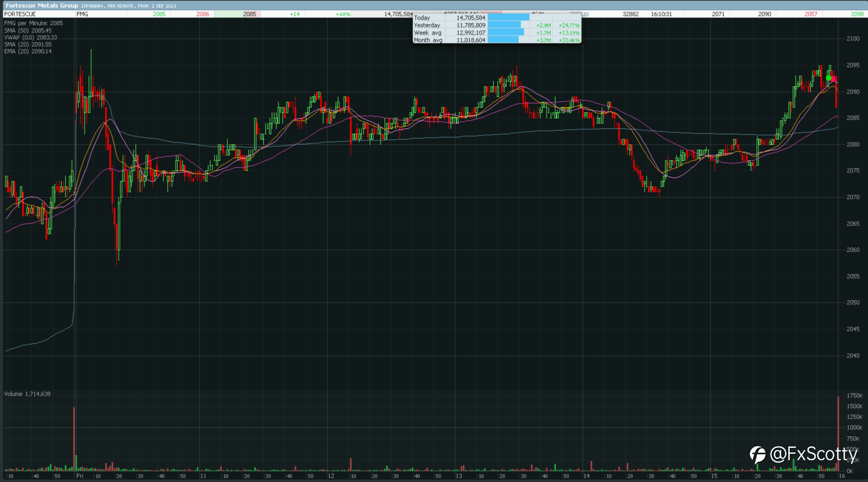Click the 12 hour label on time axis

pos(331,476)
